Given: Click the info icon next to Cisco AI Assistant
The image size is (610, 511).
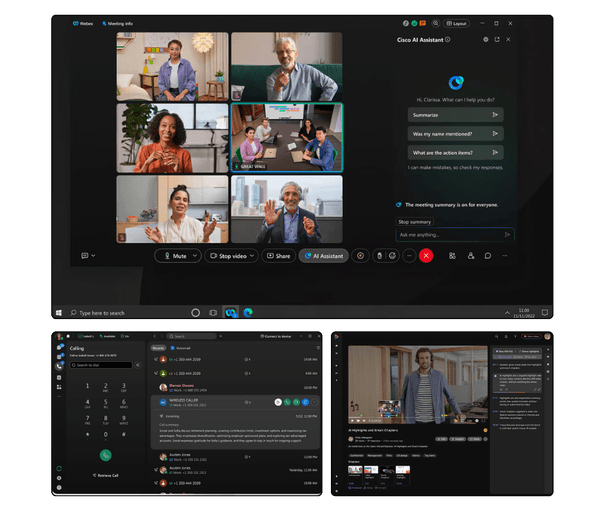Looking at the screenshot, I should 448,39.
